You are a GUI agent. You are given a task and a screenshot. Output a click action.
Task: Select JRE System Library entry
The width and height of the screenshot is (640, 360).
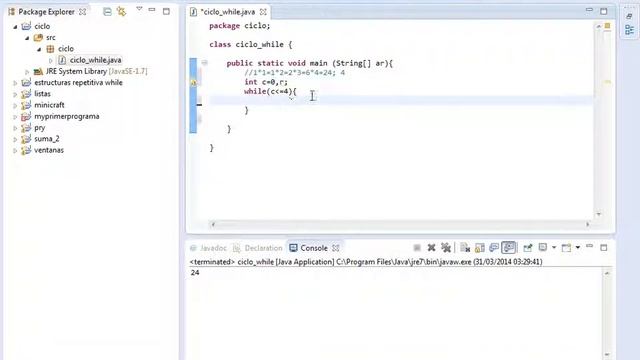[96, 71]
